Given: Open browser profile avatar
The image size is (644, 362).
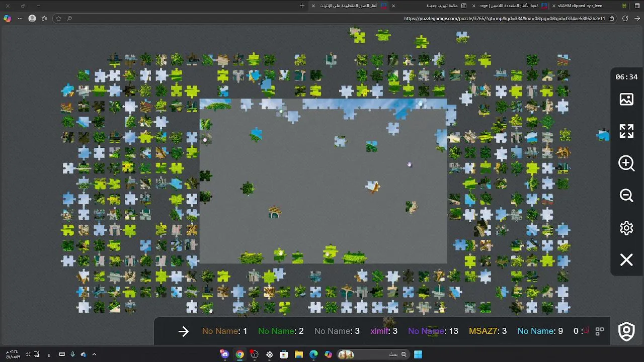Looking at the screenshot, I should click(x=32, y=19).
